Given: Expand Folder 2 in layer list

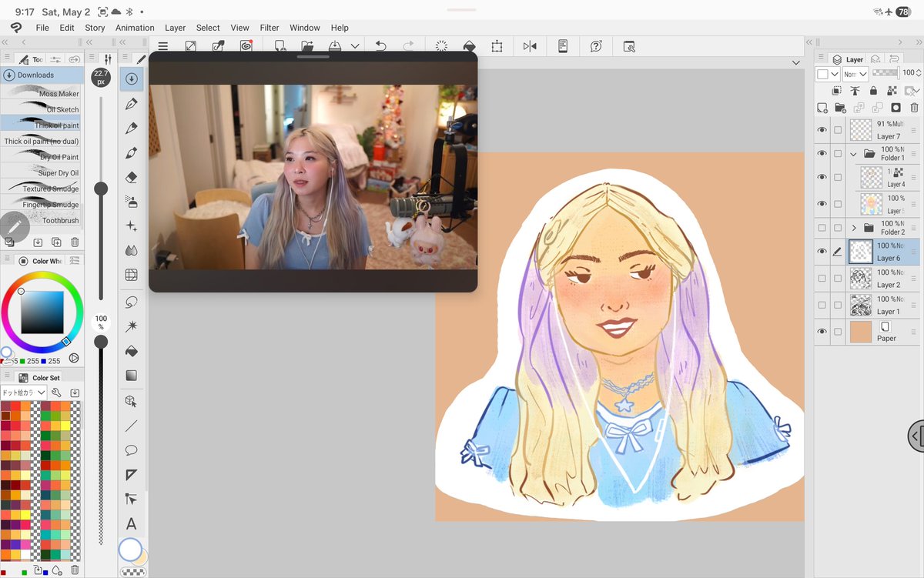Looking at the screenshot, I should pyautogui.click(x=853, y=228).
